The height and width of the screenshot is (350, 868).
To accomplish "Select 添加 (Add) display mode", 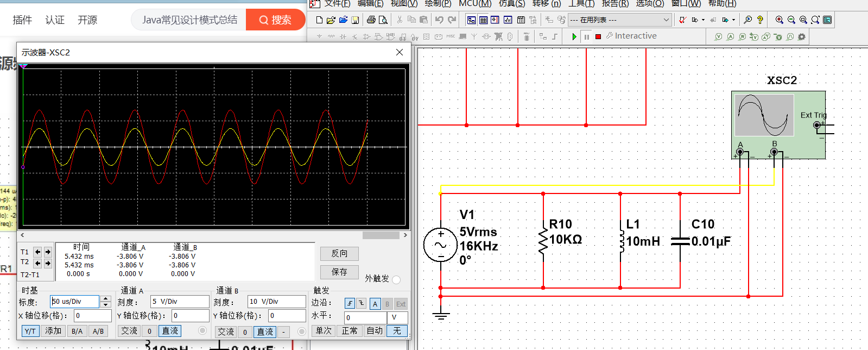I will 53,331.
